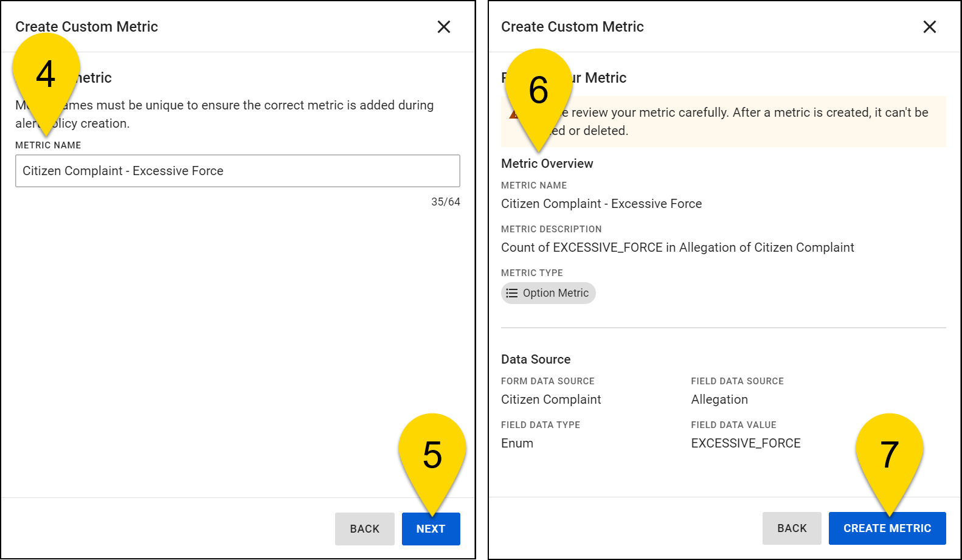The image size is (962, 560).
Task: Close the right Create Custom Metric dialog
Action: tap(929, 27)
